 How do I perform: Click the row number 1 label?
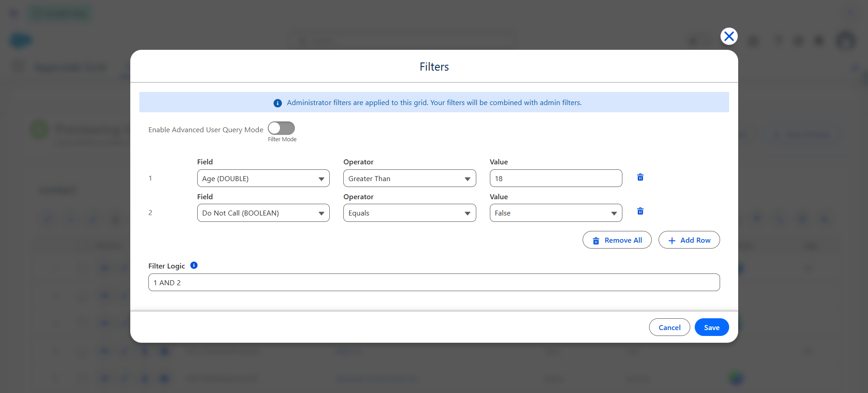[x=150, y=178]
